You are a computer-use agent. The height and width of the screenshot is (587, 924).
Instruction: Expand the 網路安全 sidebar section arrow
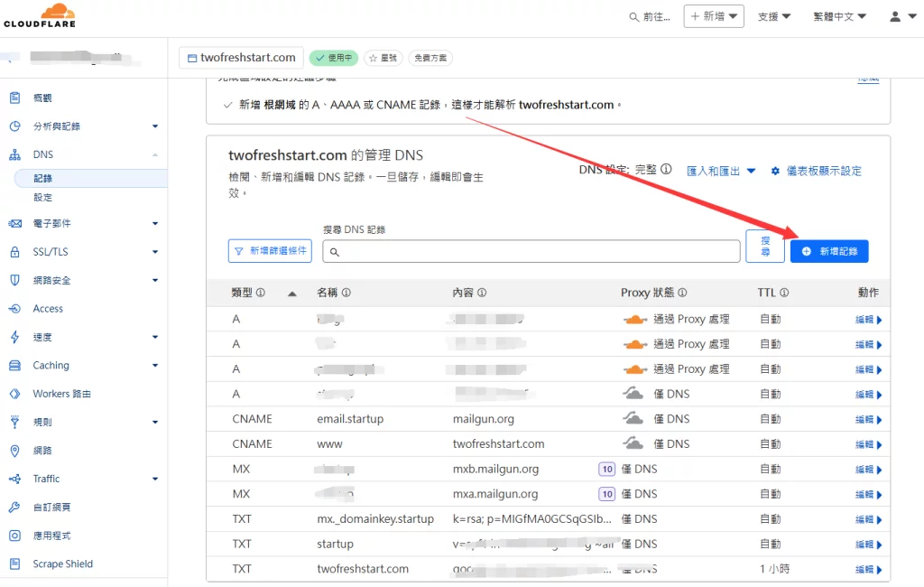pos(155,280)
